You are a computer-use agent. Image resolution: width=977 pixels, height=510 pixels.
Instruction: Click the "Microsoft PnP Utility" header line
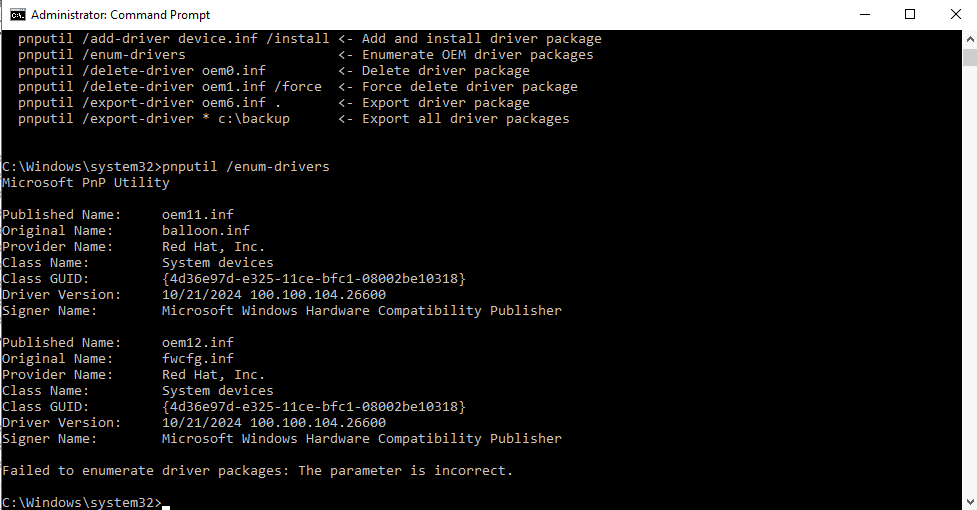click(86, 183)
